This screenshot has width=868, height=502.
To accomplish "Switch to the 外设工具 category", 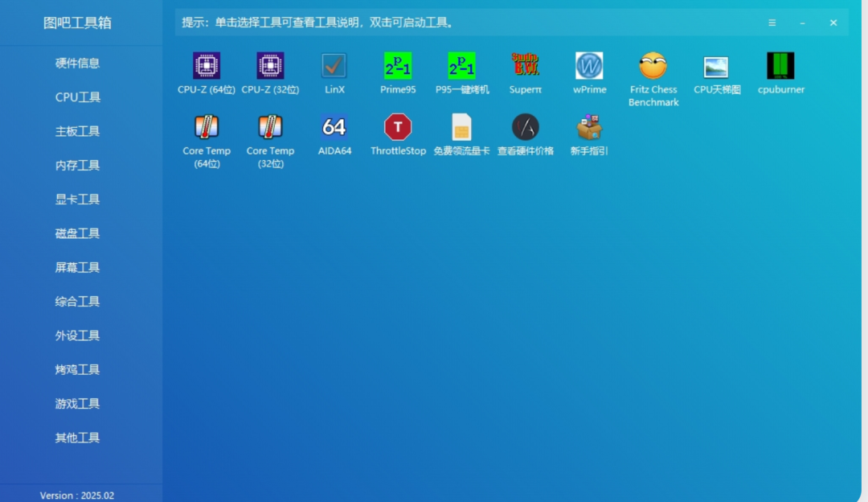I will coord(77,335).
